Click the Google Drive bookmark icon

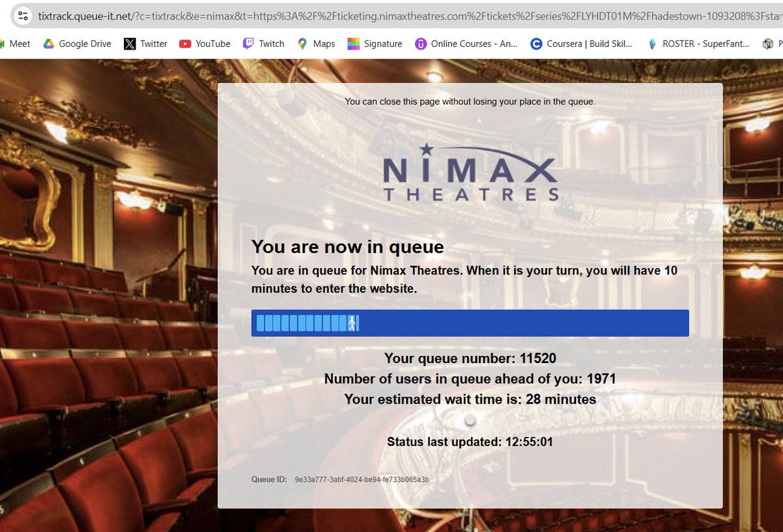(x=48, y=44)
